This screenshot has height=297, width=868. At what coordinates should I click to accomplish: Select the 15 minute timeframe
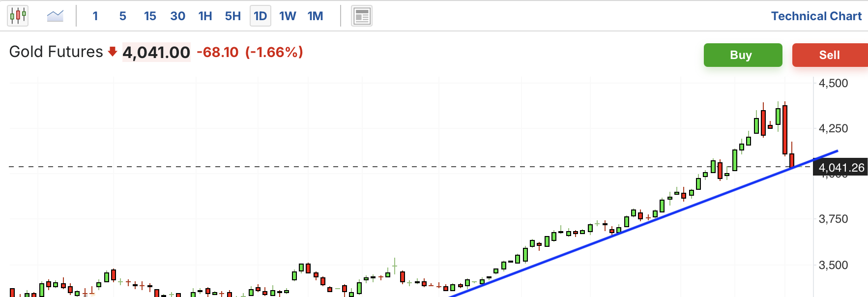pyautogui.click(x=150, y=16)
